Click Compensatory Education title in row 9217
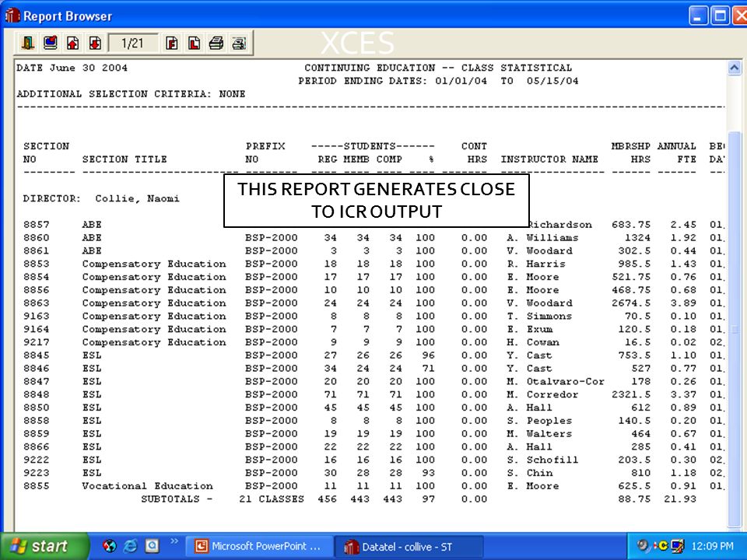 (x=154, y=342)
